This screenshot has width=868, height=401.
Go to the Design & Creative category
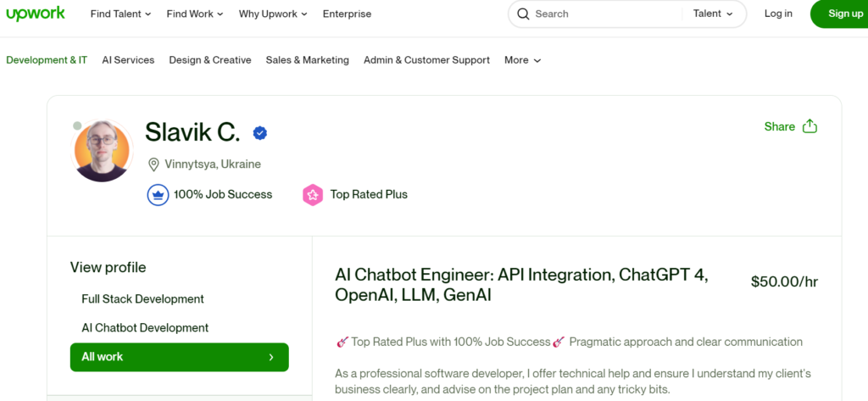pos(210,60)
